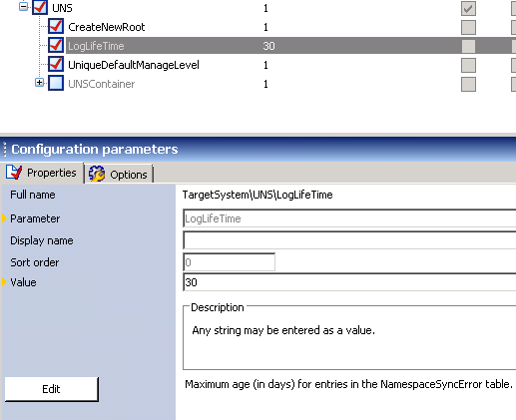This screenshot has width=516, height=420.
Task: Enable the UNSContainer checkbox
Action: pyautogui.click(x=56, y=83)
